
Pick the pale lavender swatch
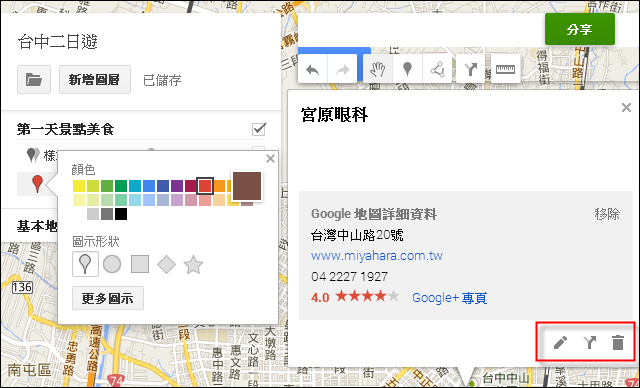(x=177, y=200)
